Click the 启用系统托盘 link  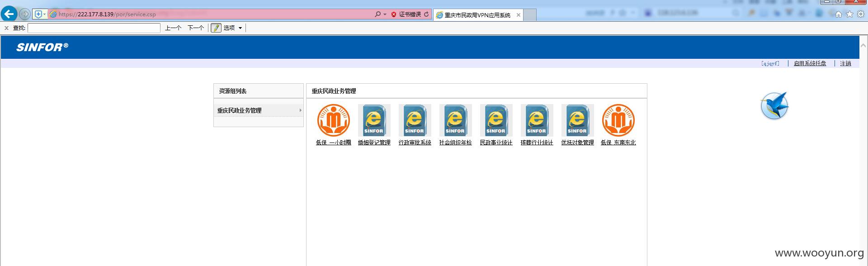click(x=810, y=63)
